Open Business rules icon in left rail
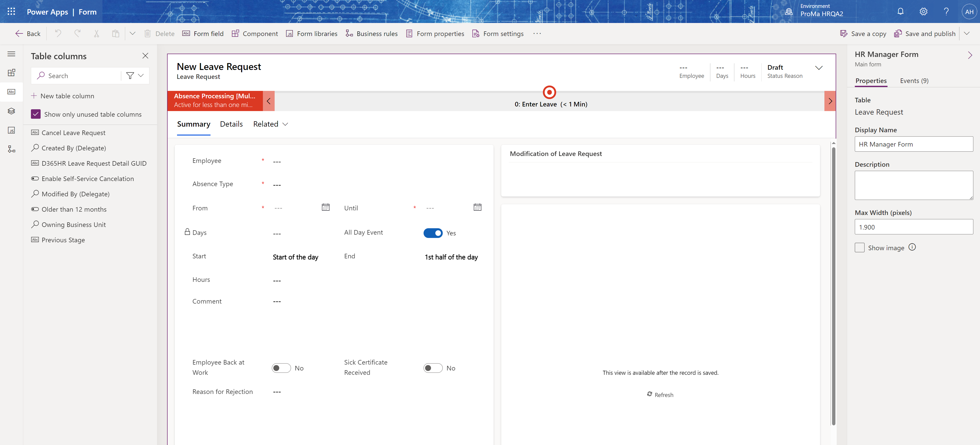The width and height of the screenshot is (980, 445). point(11,149)
